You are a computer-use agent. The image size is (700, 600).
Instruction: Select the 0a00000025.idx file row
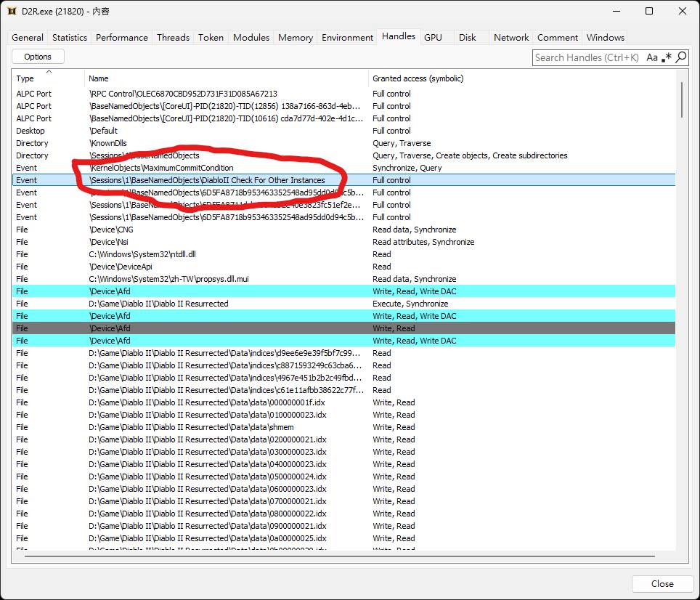point(343,538)
